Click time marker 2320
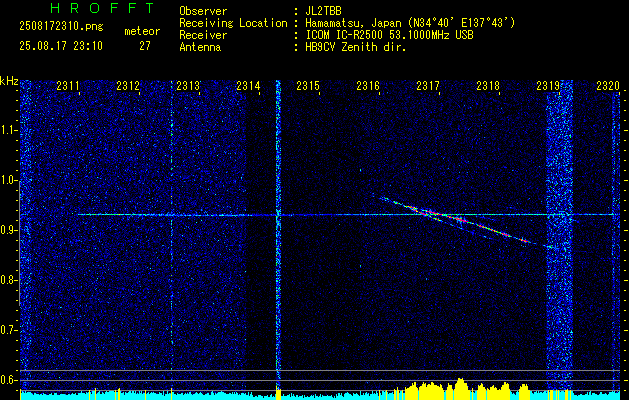The height and width of the screenshot is (400, 629). (608, 85)
